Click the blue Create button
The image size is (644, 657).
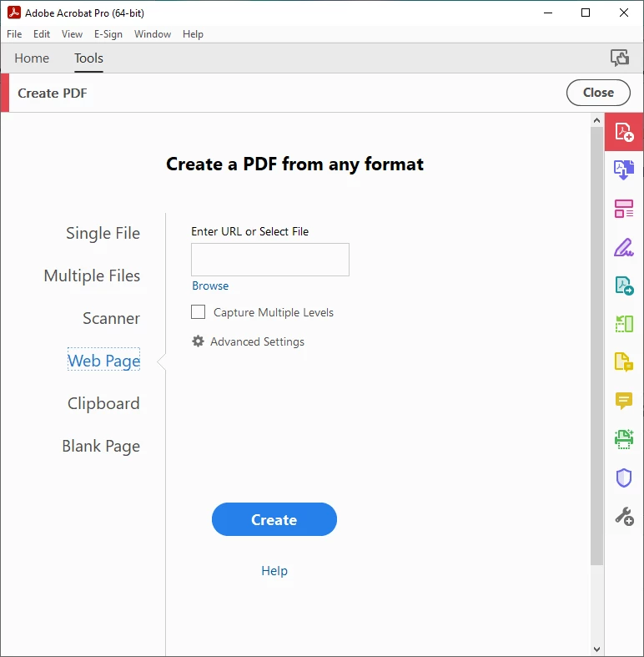(274, 519)
